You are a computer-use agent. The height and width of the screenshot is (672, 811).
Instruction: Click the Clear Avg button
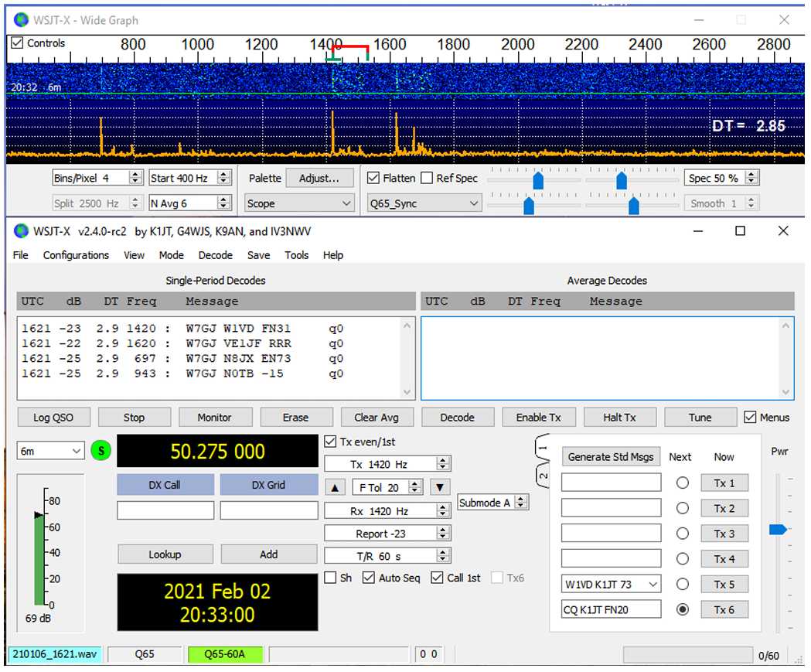pyautogui.click(x=377, y=418)
